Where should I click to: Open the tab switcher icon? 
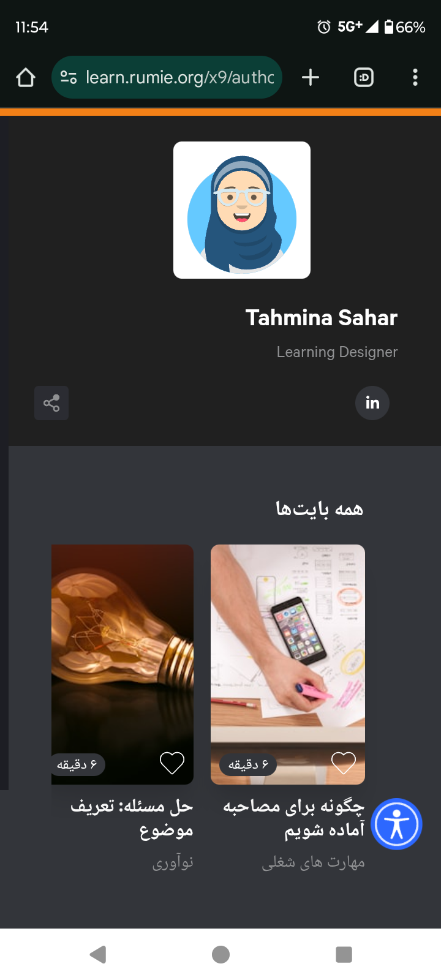click(364, 77)
